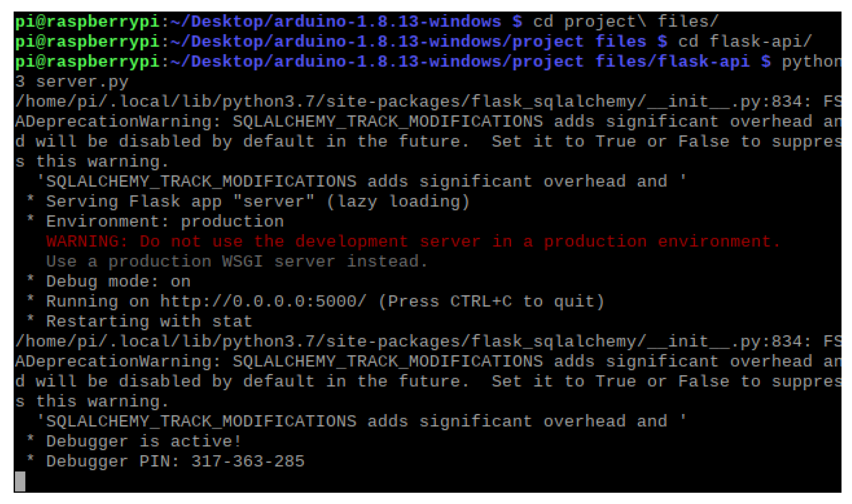This screenshot has width=852, height=504.
Task: Click the "Debugger is active!" line
Action: tap(143, 441)
